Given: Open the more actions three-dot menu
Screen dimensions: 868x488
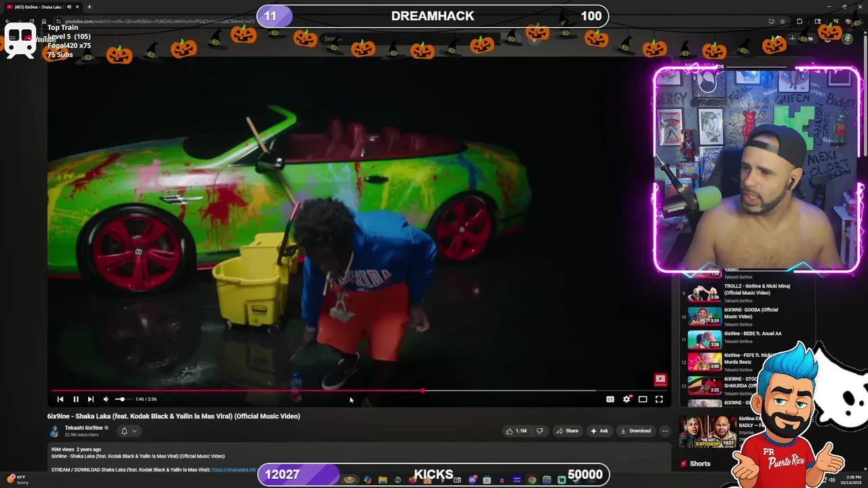Looking at the screenshot, I should 665,431.
